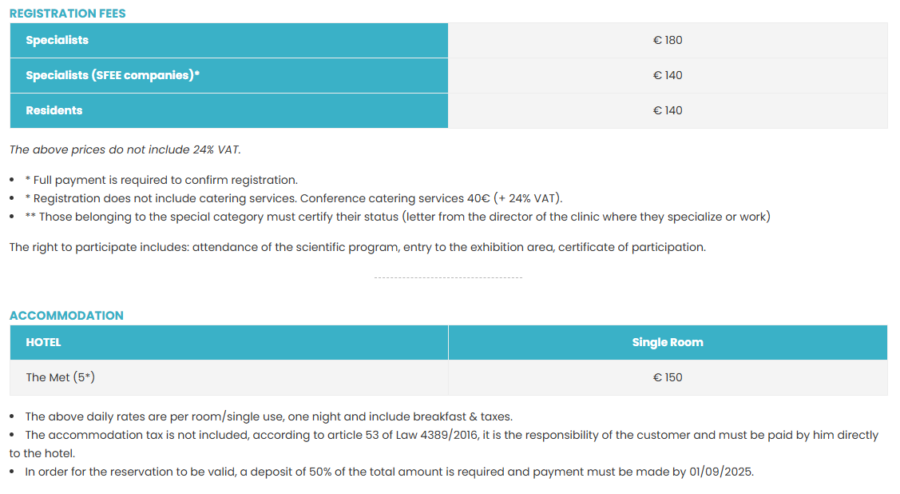Click the 50% deposit deadline bullet

coord(389,472)
